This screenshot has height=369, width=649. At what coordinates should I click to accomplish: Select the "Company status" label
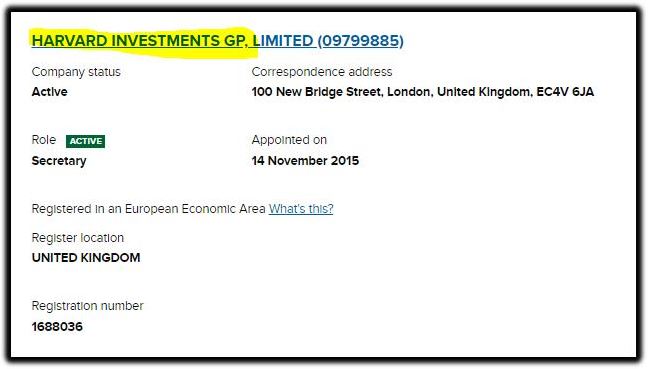pos(76,72)
